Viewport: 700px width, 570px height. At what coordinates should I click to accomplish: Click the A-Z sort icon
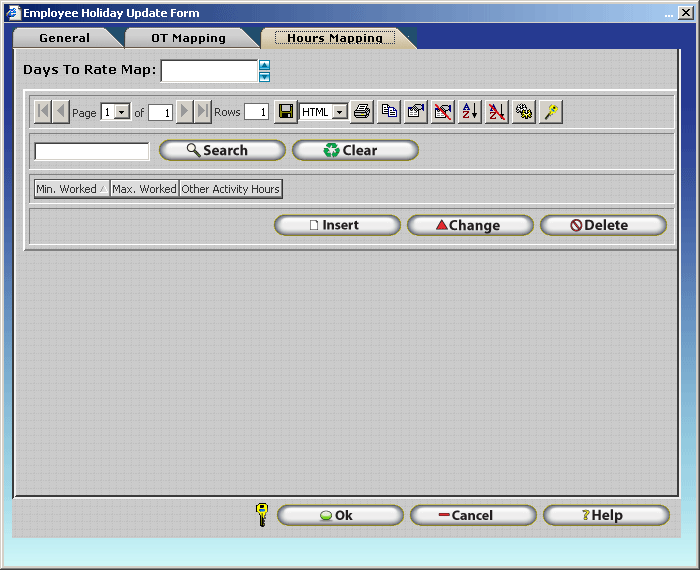tap(470, 112)
